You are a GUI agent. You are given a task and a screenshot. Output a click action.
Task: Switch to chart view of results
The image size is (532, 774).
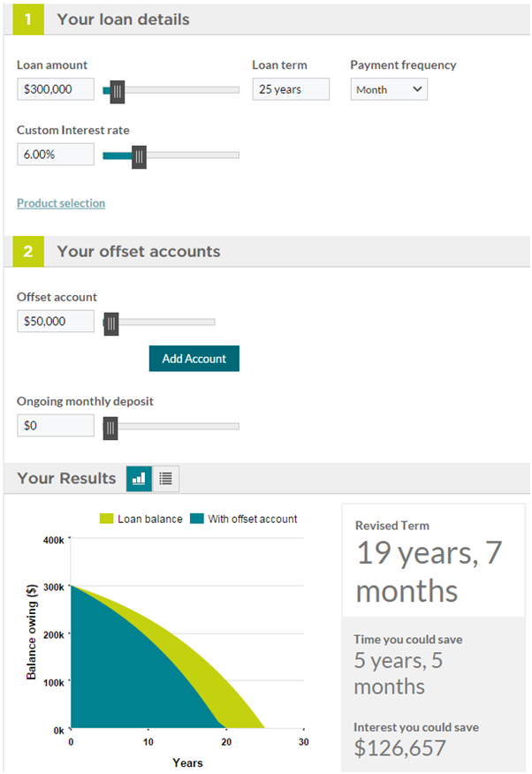click(x=139, y=478)
